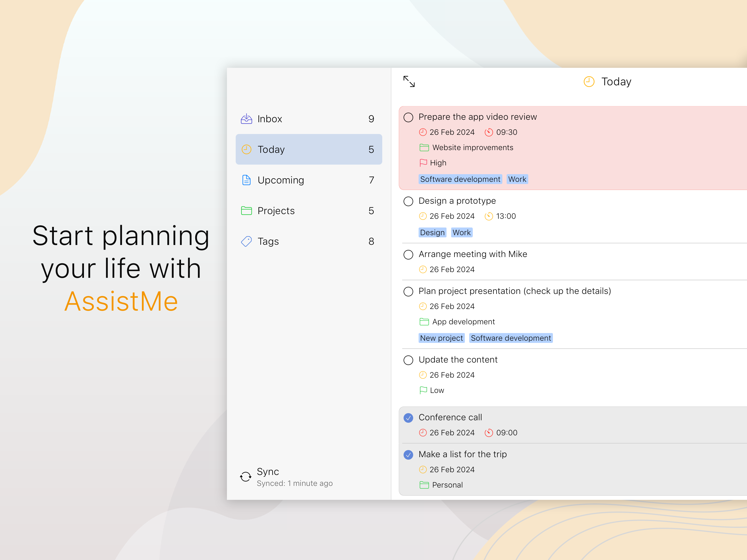
Task: Click the date icon on Make a list for the trip
Action: tap(423, 469)
